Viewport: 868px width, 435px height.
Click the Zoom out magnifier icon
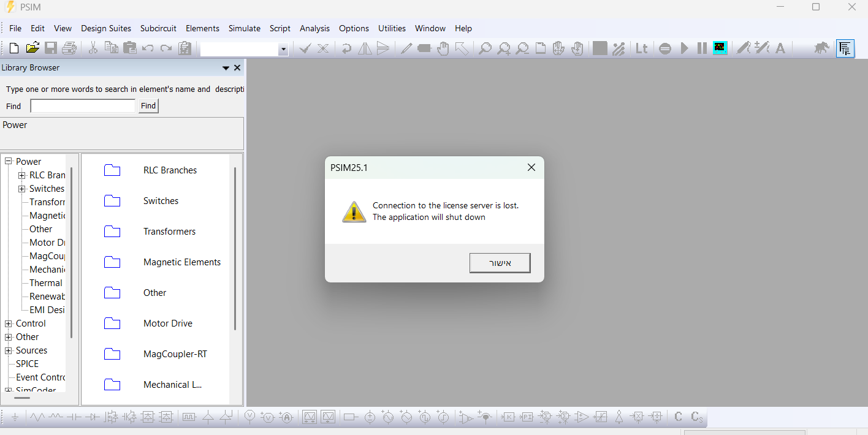point(522,48)
